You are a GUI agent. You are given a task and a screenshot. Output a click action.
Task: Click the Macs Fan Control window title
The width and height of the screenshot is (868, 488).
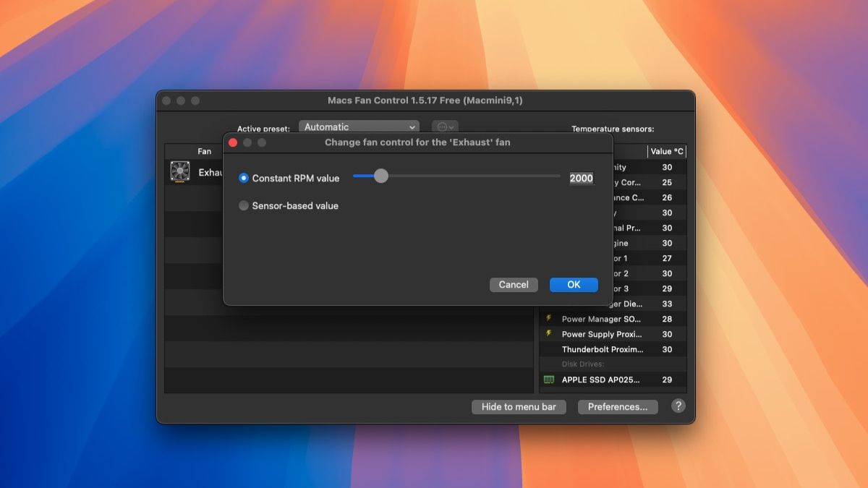(x=425, y=100)
